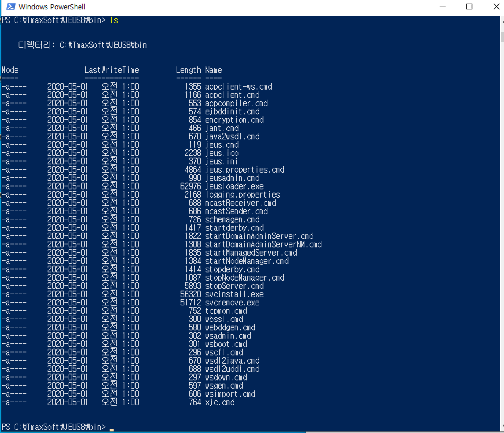Click the 56320 length value
The height and width of the screenshot is (433, 504).
click(x=191, y=294)
